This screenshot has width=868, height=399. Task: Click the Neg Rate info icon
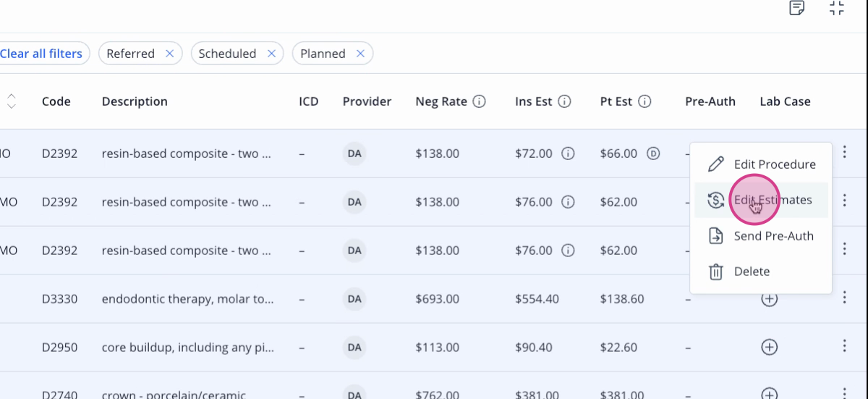[479, 101]
